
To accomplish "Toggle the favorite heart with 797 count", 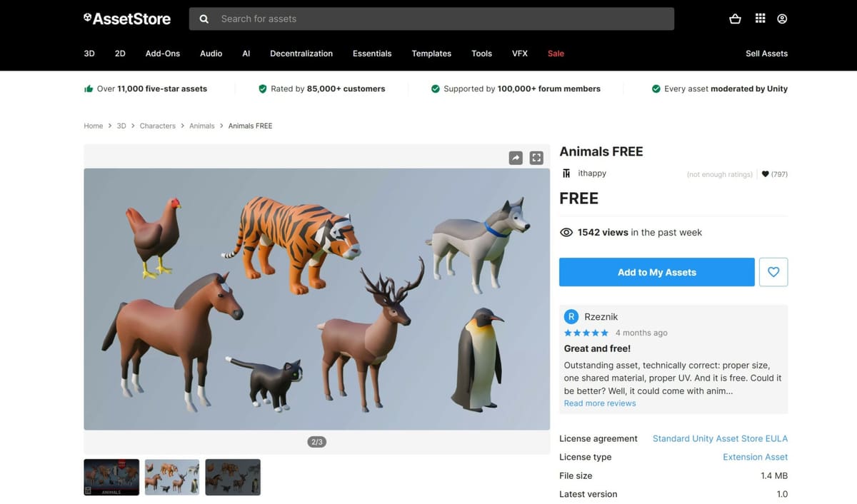I will [x=765, y=173].
